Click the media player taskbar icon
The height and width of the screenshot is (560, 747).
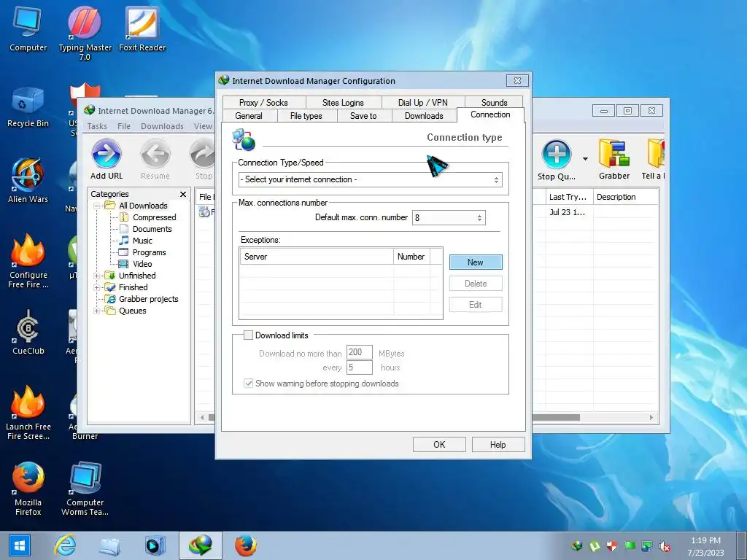[x=155, y=545]
